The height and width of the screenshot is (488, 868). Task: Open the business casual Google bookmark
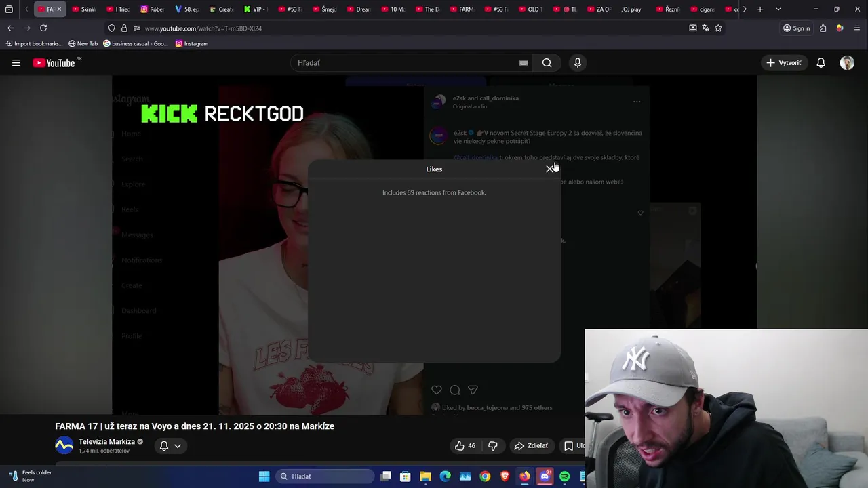click(x=136, y=43)
